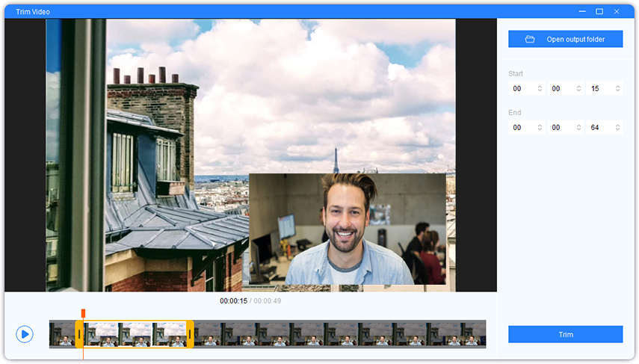
Task: Click the Start hours stepper arrows
Action: (x=540, y=88)
